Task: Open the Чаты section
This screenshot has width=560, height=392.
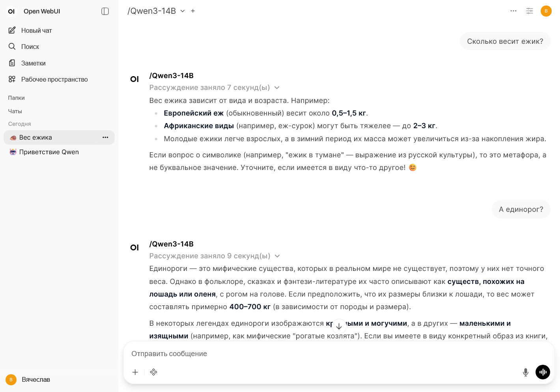Action: click(15, 111)
